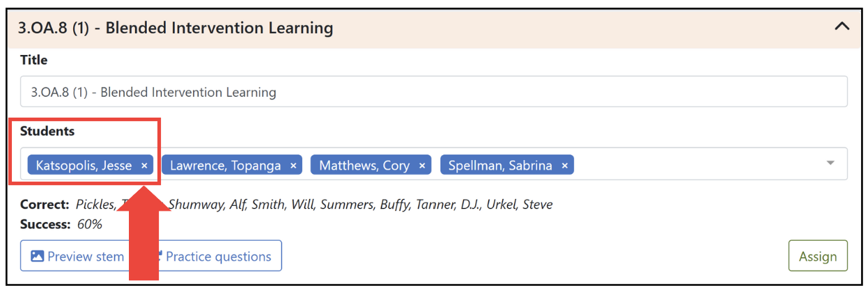
Task: Collapse the 3.OA.8 (1) panel chevron
Action: click(x=842, y=28)
